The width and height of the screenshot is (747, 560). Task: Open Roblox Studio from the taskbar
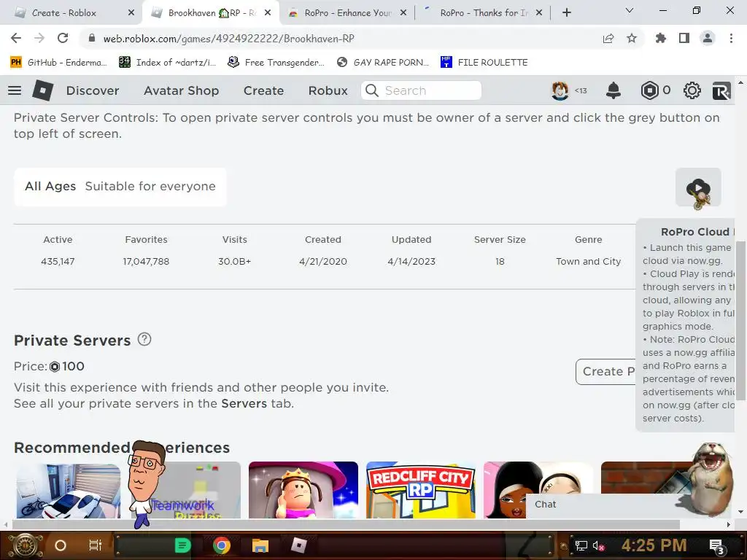(x=298, y=545)
